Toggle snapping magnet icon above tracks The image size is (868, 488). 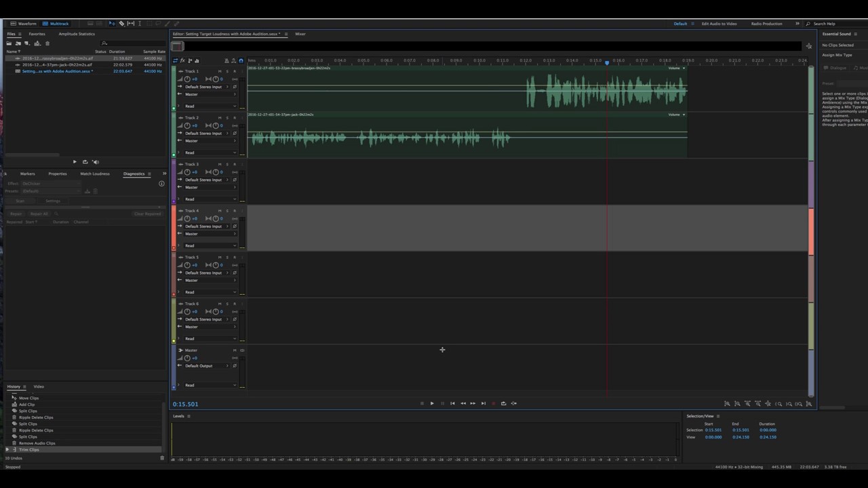click(x=241, y=60)
